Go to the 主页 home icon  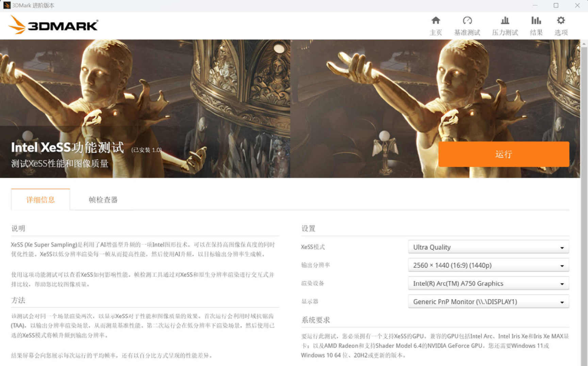436,21
